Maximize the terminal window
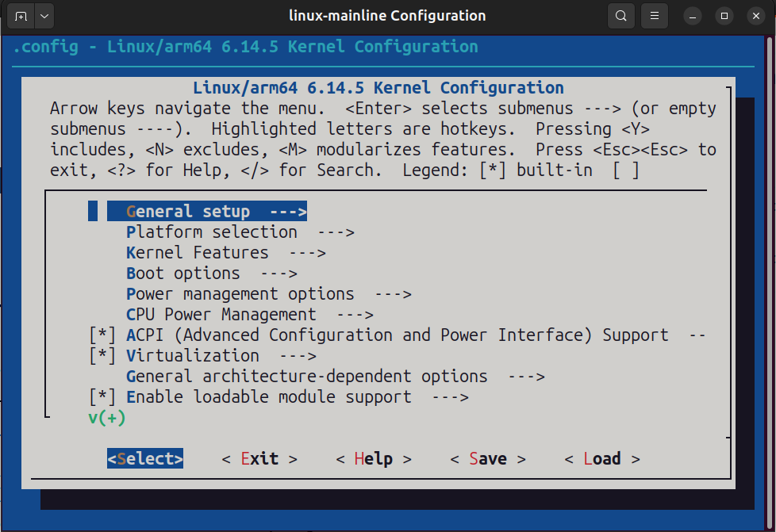This screenshot has width=776, height=532. click(724, 17)
